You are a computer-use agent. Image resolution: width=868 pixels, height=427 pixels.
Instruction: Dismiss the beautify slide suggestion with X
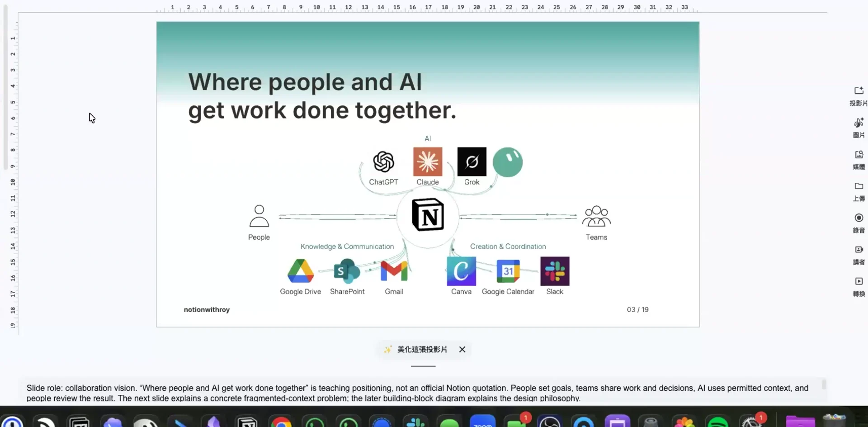[462, 349]
